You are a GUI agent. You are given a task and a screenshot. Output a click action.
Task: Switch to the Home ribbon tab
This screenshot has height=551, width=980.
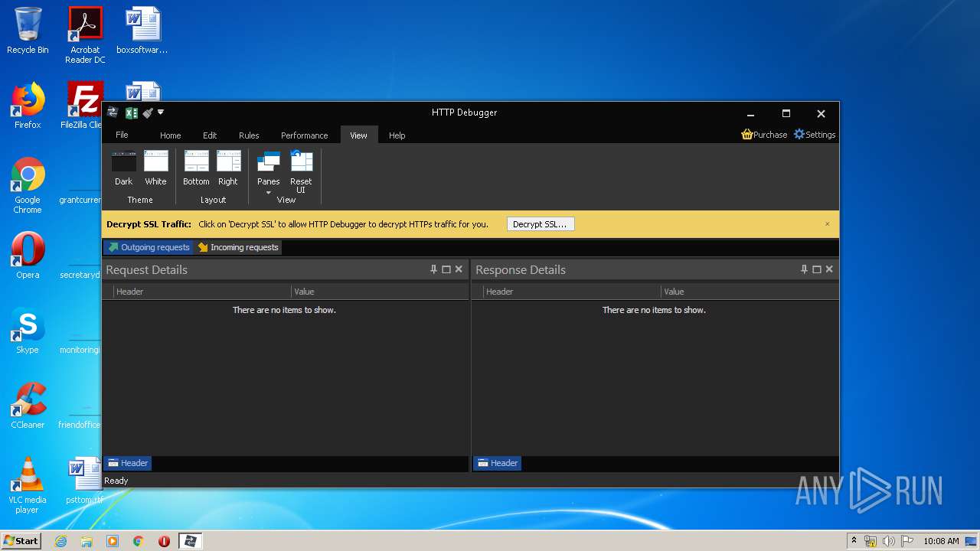[170, 135]
